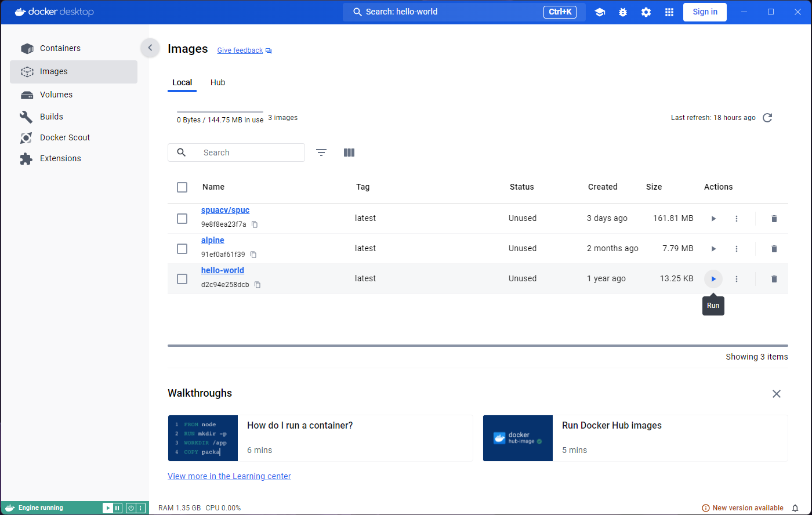Open the Give feedback link

tap(244, 50)
